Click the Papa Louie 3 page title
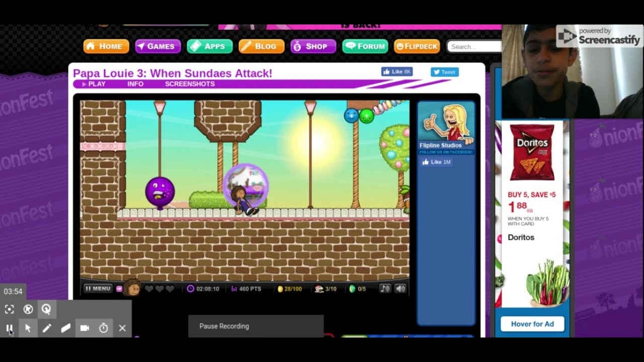The image size is (644, 362). coord(173,73)
